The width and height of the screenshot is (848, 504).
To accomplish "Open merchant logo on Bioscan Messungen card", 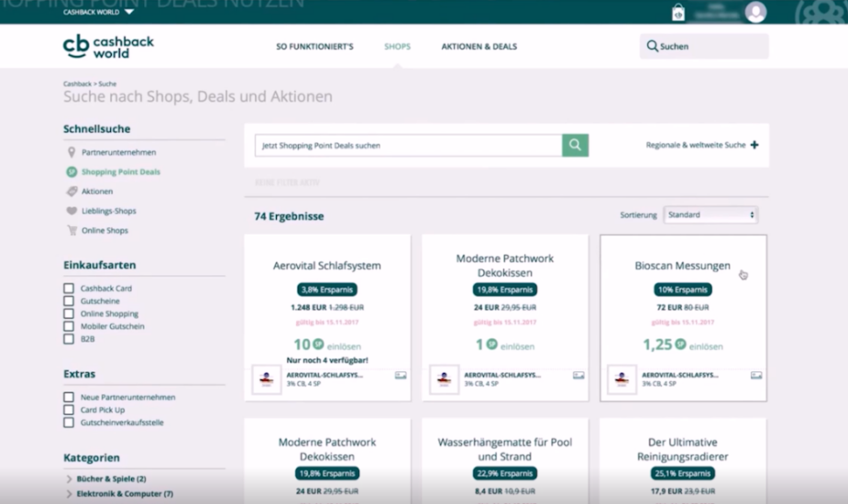I will pos(622,379).
